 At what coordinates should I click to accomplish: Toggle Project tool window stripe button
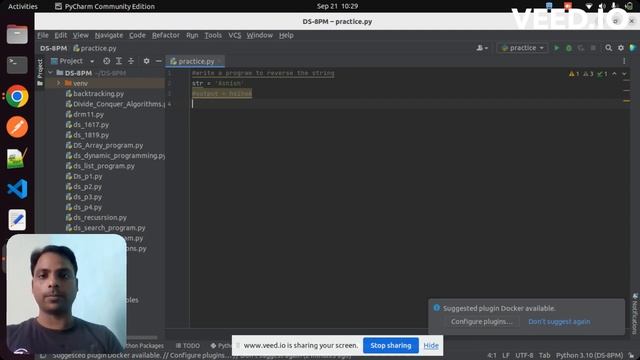tap(40, 73)
